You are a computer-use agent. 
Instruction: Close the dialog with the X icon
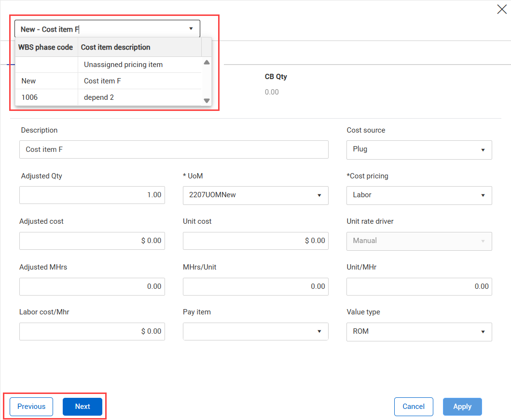pyautogui.click(x=501, y=10)
